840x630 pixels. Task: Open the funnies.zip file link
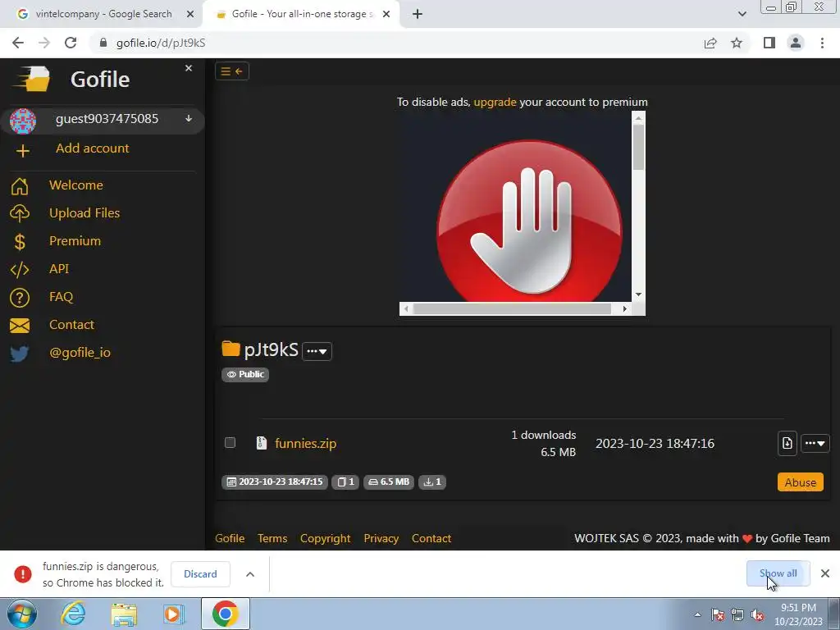pos(305,443)
